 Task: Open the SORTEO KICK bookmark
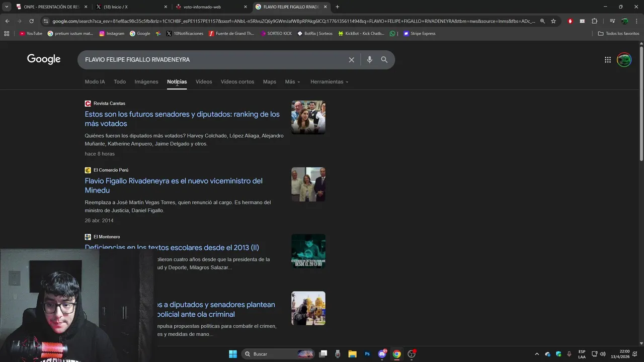pos(276,34)
